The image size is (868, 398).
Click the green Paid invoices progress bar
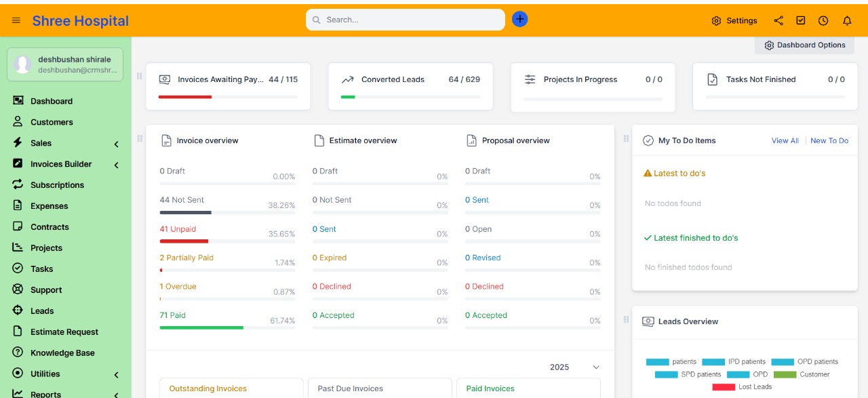coord(201,327)
